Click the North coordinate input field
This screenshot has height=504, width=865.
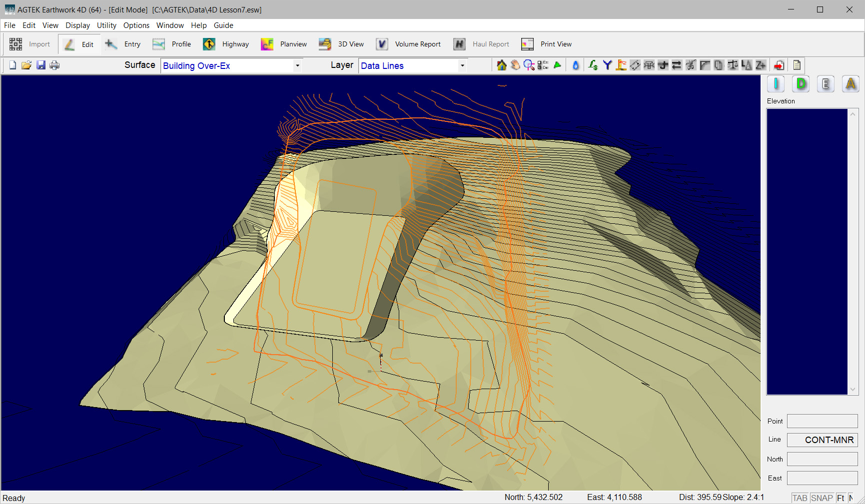tap(822, 459)
